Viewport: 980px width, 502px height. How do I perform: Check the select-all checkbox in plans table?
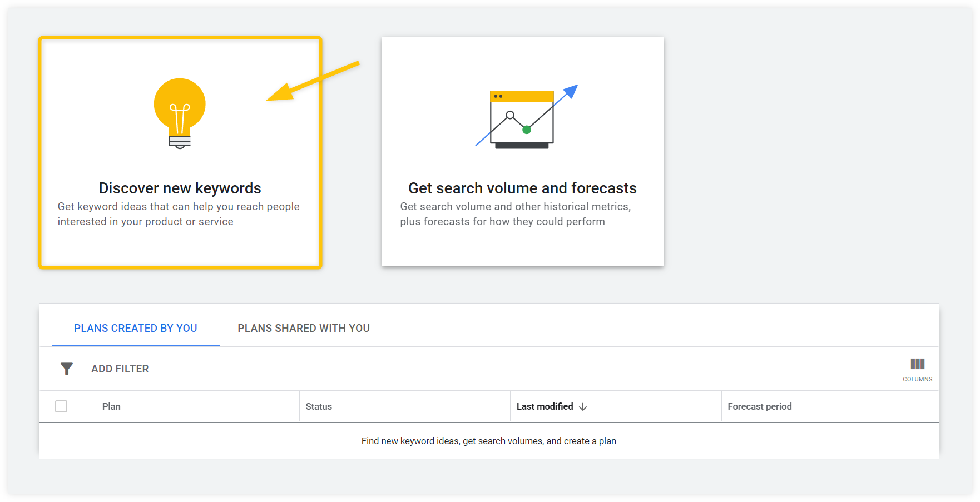pyautogui.click(x=61, y=406)
